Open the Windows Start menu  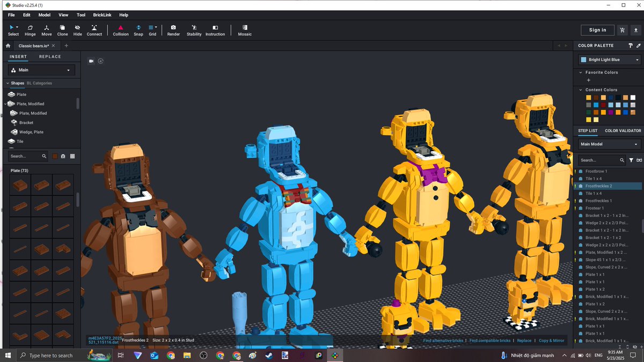point(9,355)
